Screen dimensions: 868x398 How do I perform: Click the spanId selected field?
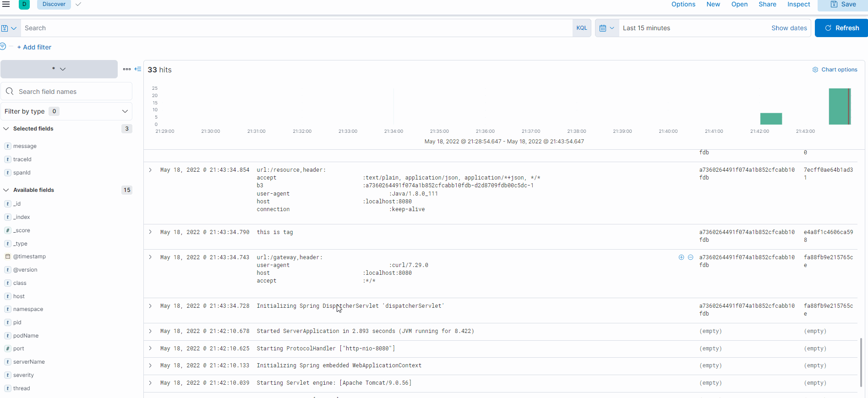point(22,173)
